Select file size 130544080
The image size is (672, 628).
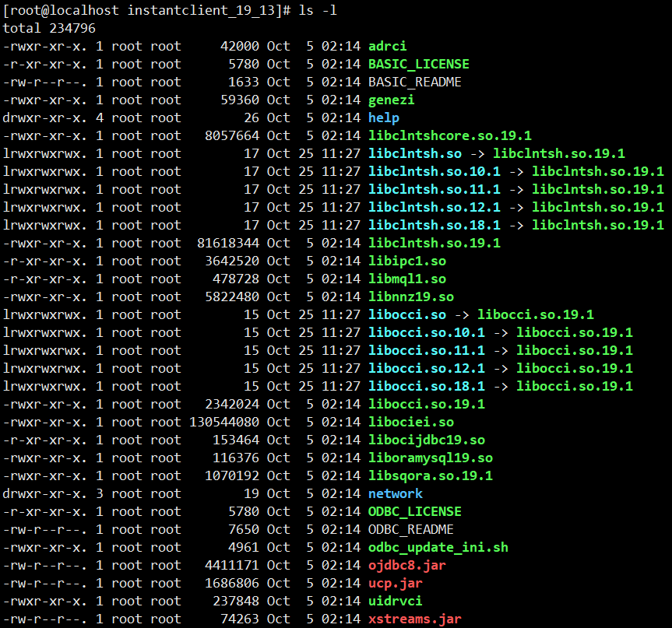click(x=224, y=422)
